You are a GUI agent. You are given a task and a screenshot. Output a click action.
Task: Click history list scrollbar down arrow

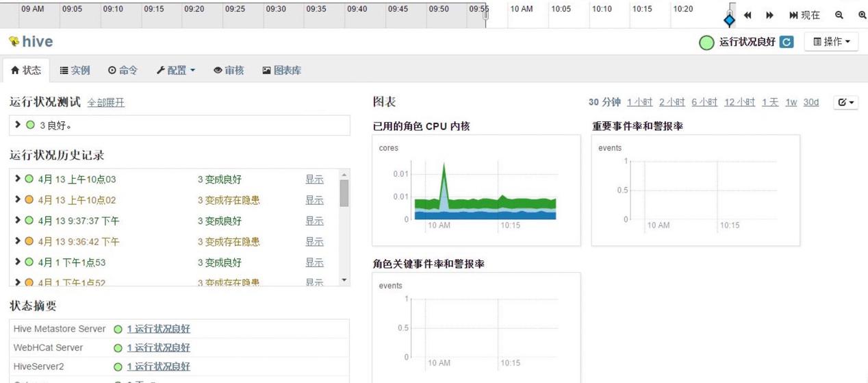point(344,280)
